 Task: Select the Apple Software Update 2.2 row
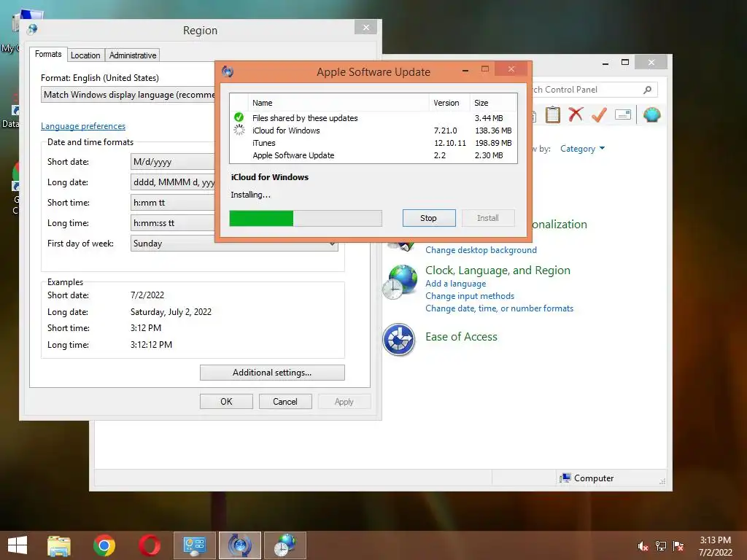(373, 155)
